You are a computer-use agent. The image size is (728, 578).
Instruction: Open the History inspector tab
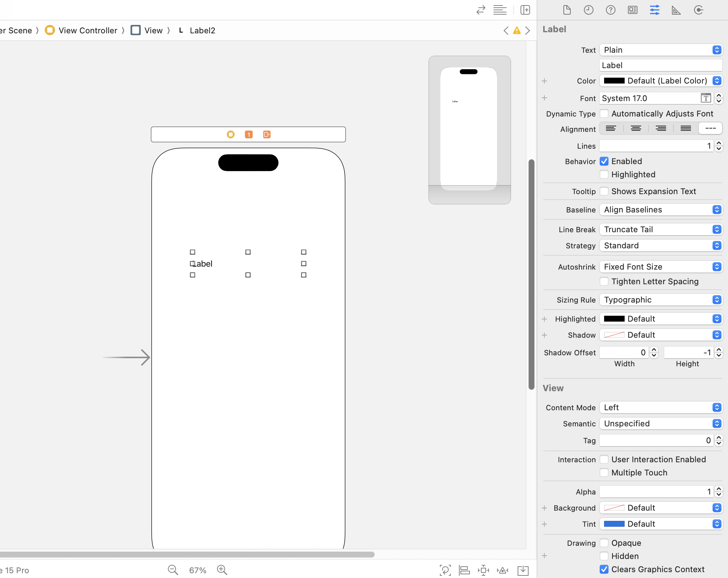click(588, 10)
